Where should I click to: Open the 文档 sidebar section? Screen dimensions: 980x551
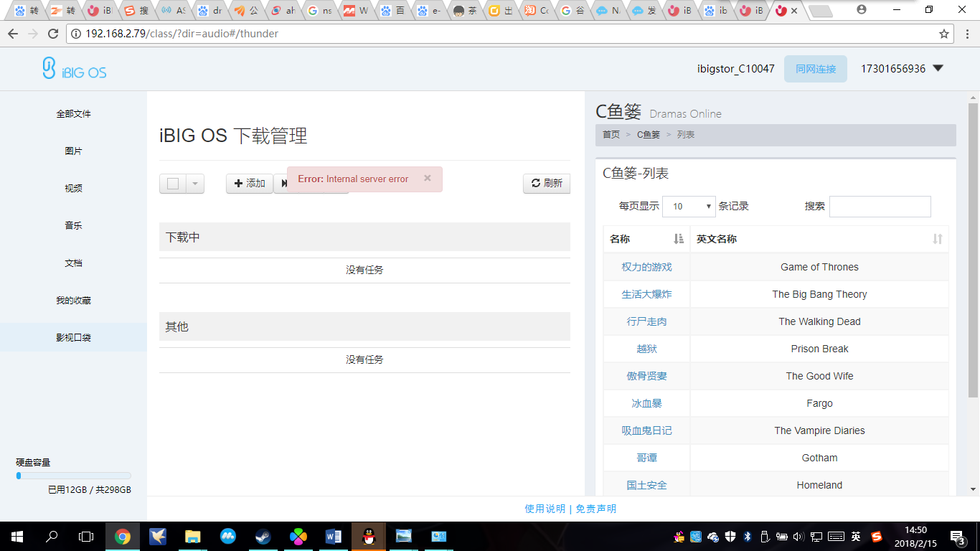(x=73, y=263)
